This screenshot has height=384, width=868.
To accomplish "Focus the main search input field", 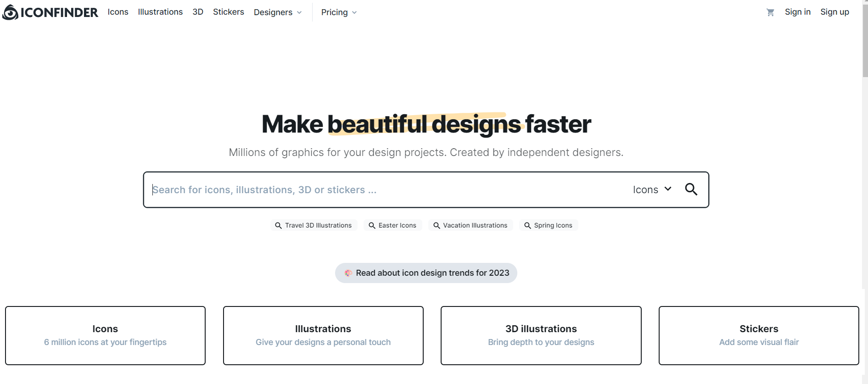I will [386, 190].
